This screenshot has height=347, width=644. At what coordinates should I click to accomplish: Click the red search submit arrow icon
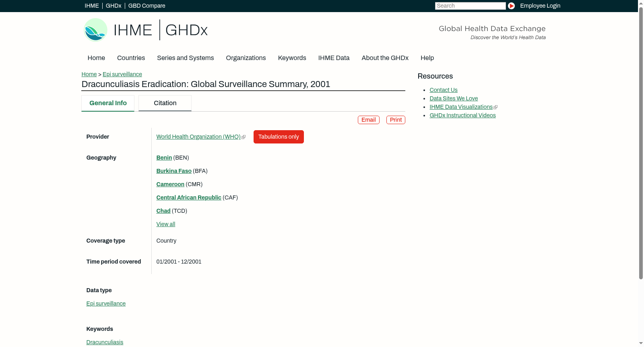click(x=511, y=6)
